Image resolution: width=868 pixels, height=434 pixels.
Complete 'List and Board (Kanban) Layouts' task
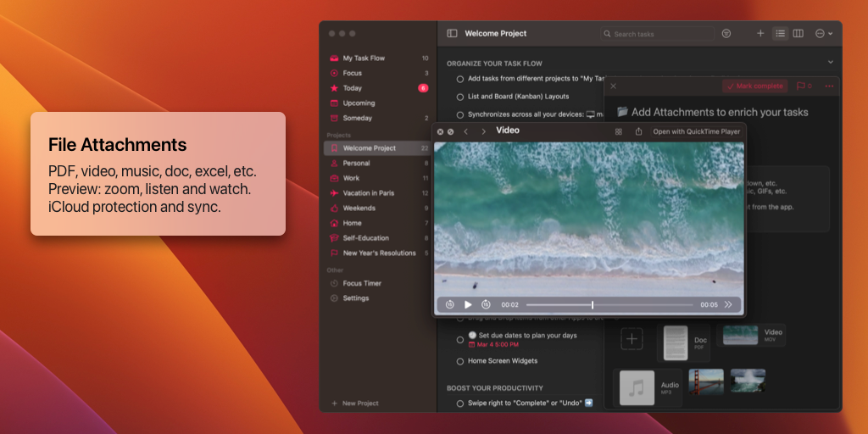click(x=460, y=97)
